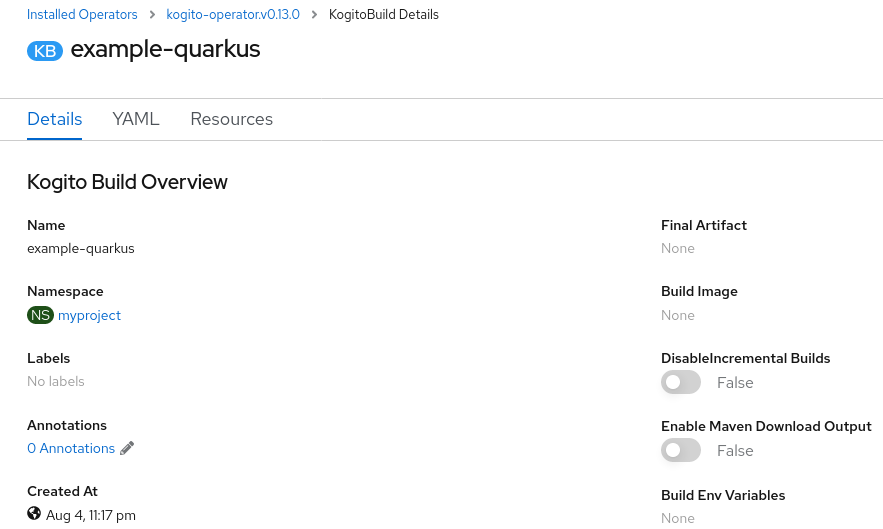The width and height of the screenshot is (883, 529).
Task: Click the False label under DisableIncremental Builds
Action: 735,383
